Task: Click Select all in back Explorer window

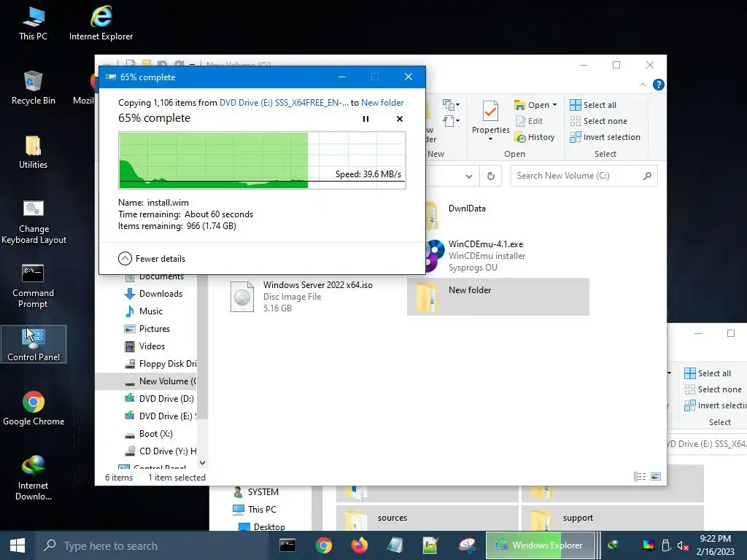Action: (708, 373)
